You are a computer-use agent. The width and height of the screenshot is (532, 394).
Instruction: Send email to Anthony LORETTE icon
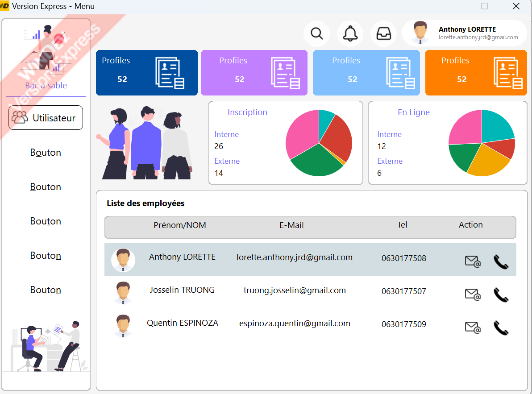473,262
